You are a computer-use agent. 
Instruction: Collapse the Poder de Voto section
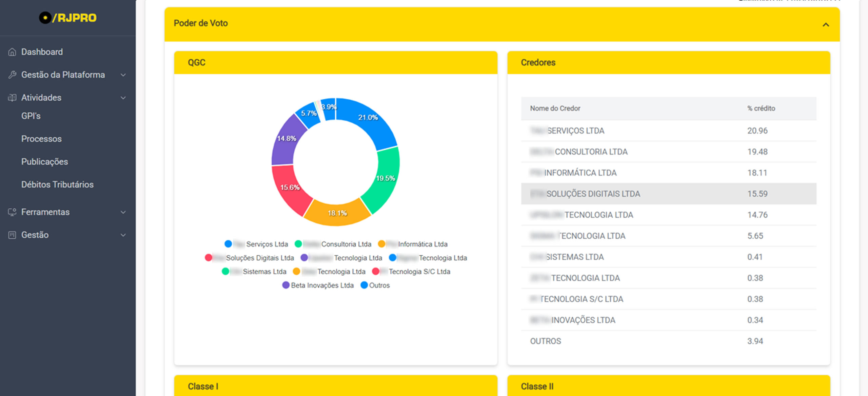coord(826,24)
